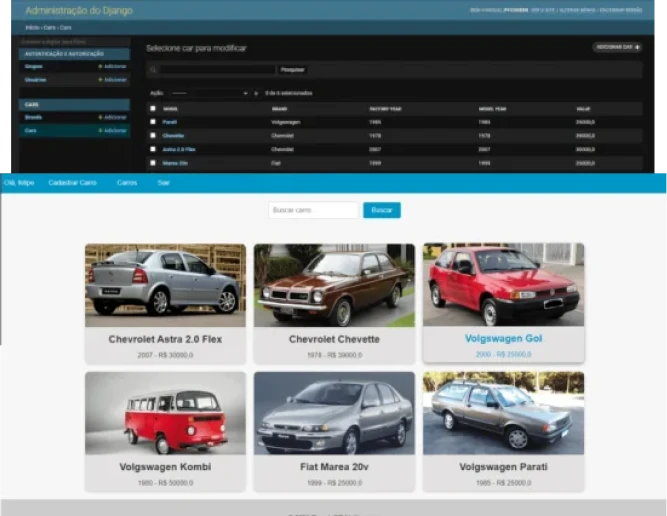This screenshot has width=667, height=516.
Task: Open the Fiat Marea 20v photo
Action: [x=334, y=413]
